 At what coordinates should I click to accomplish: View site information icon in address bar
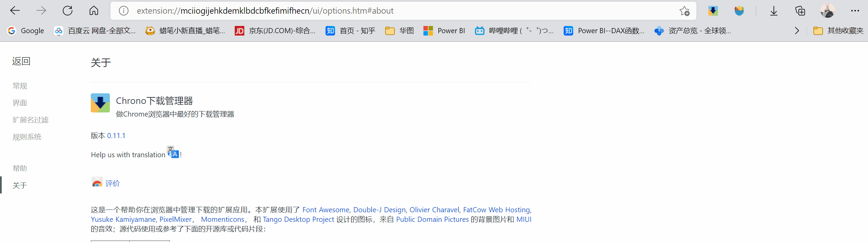coord(124,11)
